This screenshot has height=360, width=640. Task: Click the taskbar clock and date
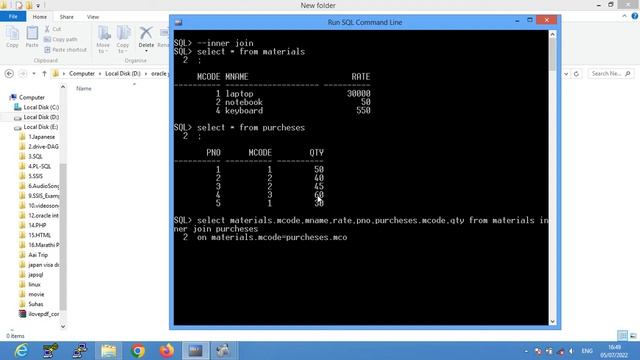[x=614, y=351]
